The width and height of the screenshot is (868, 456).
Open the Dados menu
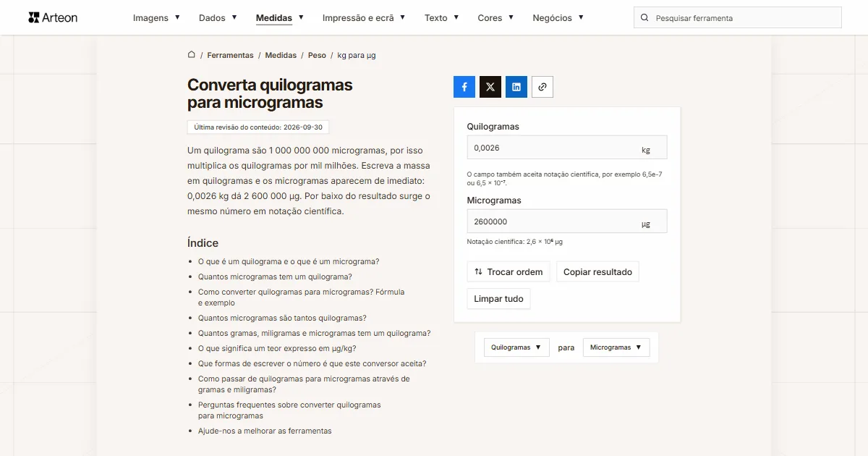[x=218, y=17]
